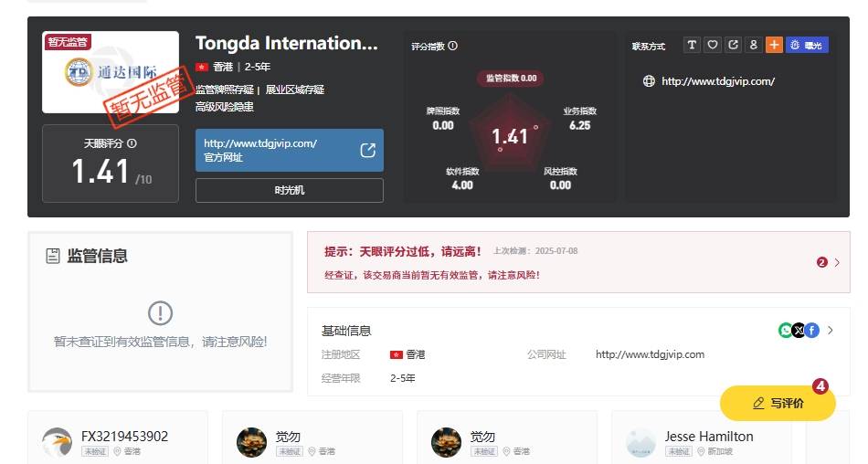The width and height of the screenshot is (868, 464).
Task: Click the 上次检测 2025-07-08 date
Action: [x=535, y=251]
